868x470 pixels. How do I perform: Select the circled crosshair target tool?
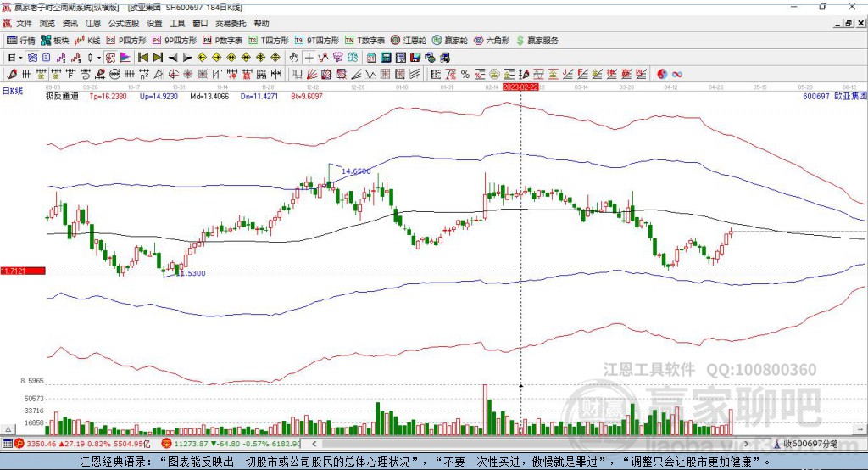(173, 75)
